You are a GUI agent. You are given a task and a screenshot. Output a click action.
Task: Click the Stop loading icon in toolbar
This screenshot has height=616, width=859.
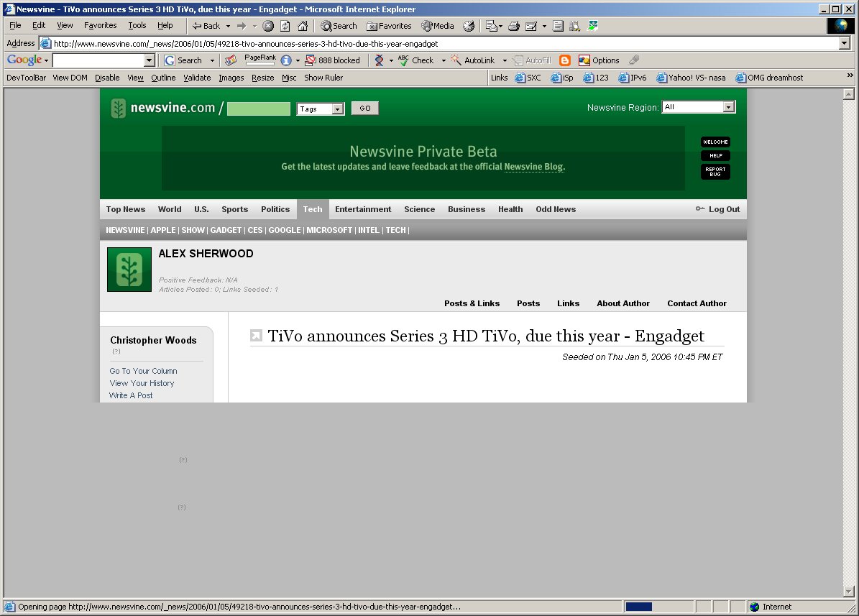click(268, 26)
